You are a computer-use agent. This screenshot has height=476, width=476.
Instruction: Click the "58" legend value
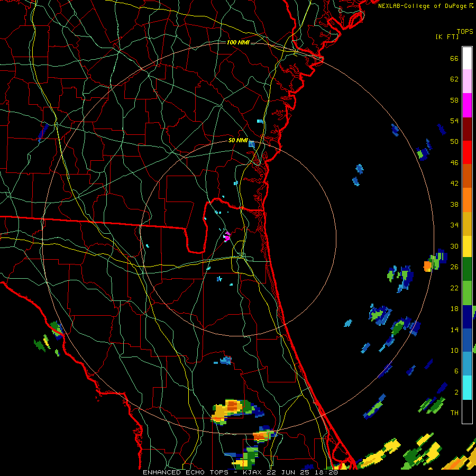point(454,100)
